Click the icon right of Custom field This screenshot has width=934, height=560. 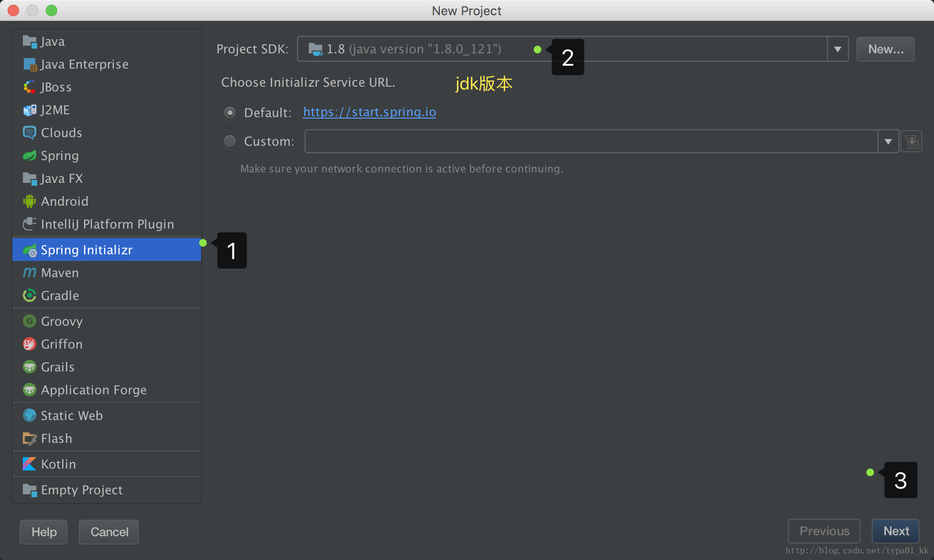click(912, 142)
